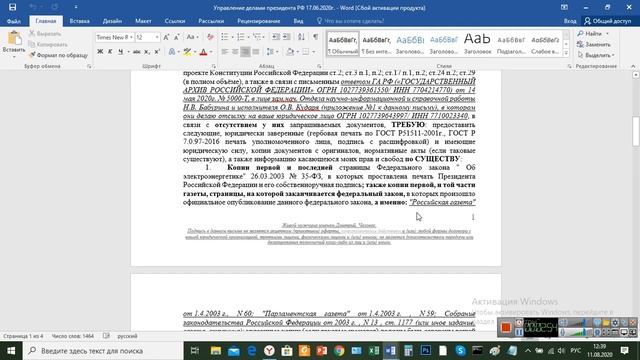Viewport: 640px width, 360px height.
Task: Open Skype from the taskbar
Action: pos(460,351)
